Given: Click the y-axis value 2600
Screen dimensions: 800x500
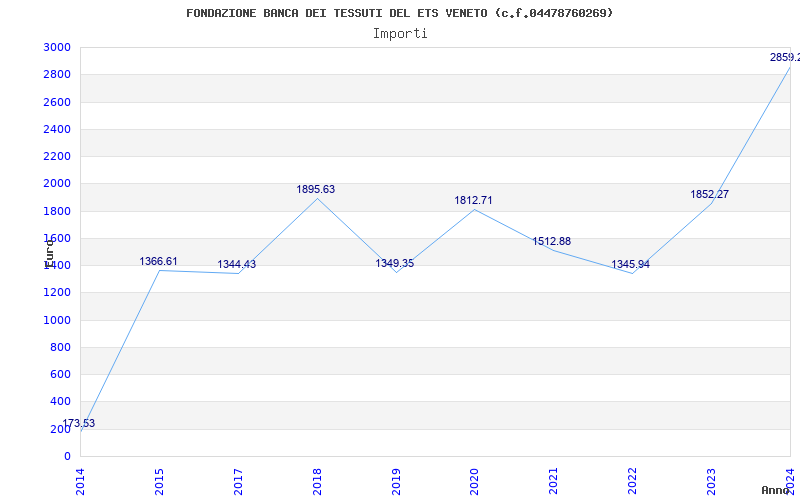Looking at the screenshot, I should (x=57, y=102).
